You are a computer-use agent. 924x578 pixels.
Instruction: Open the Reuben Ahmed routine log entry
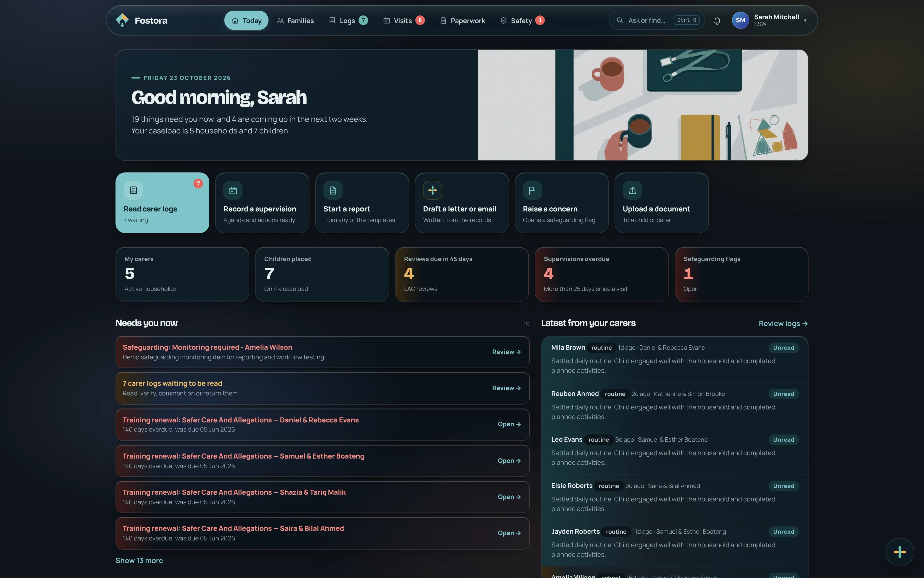pos(675,405)
